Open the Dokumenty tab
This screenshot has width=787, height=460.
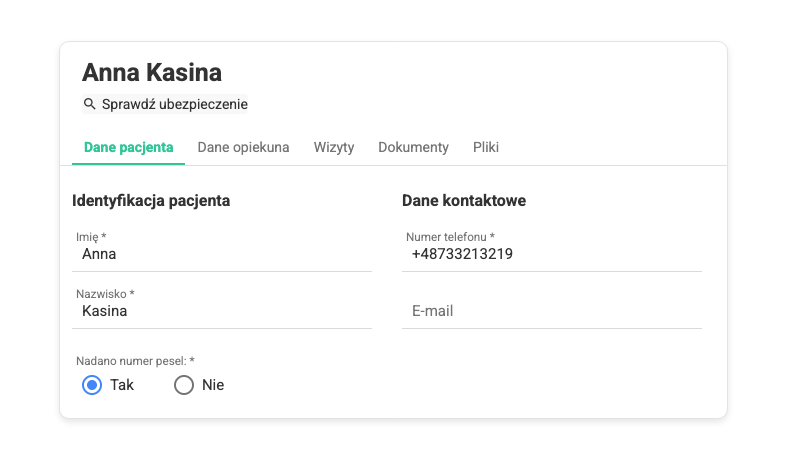coord(413,147)
